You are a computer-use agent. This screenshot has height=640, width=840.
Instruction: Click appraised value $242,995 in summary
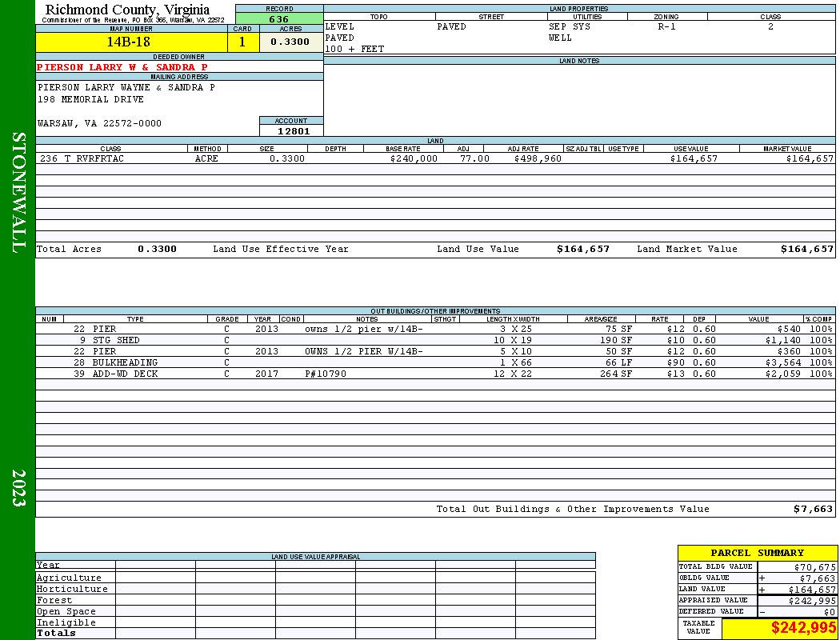point(812,601)
